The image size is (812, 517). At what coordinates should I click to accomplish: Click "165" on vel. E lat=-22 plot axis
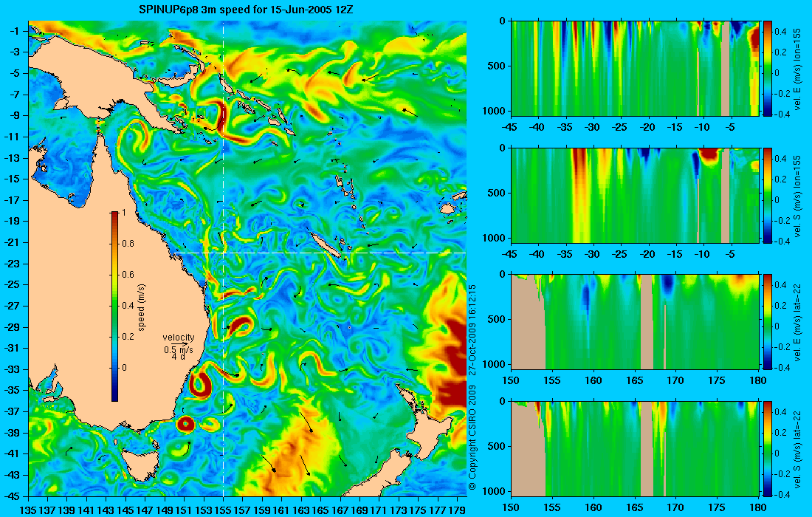pos(635,381)
